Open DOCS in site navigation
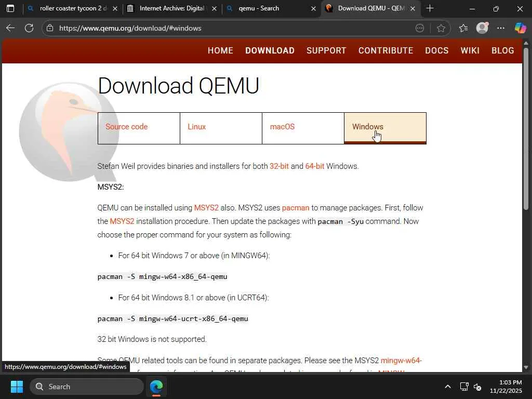 (x=436, y=50)
